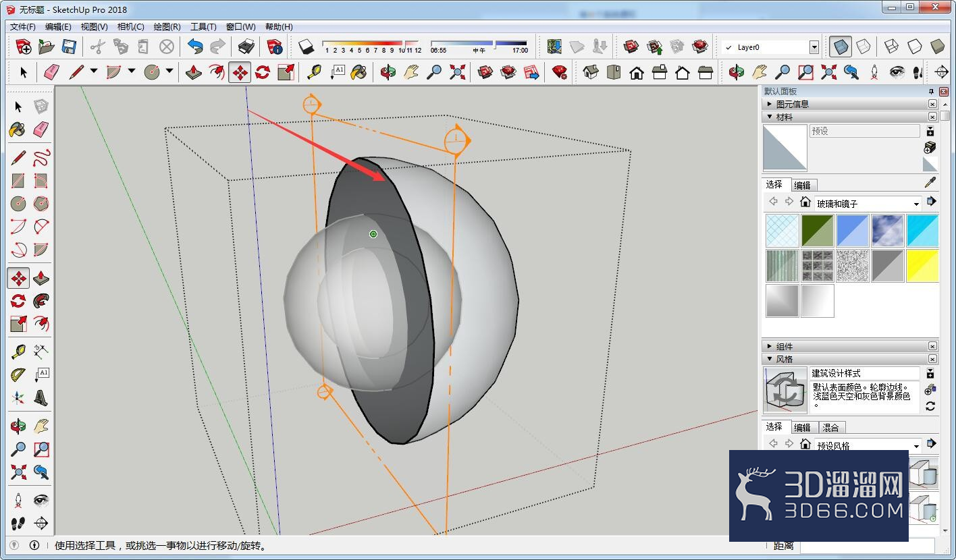Switch to the Front house view
Screen dimensions: 956x560
coord(637,72)
